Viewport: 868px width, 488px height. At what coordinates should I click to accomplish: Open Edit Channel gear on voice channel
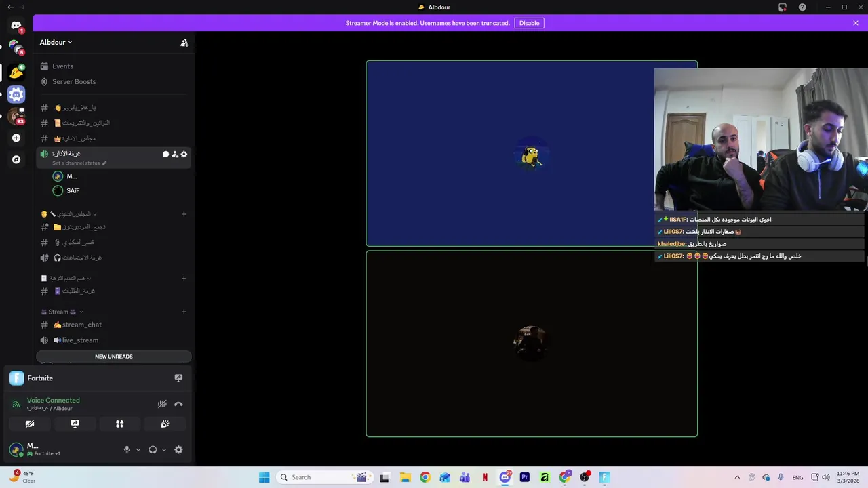[x=184, y=154]
